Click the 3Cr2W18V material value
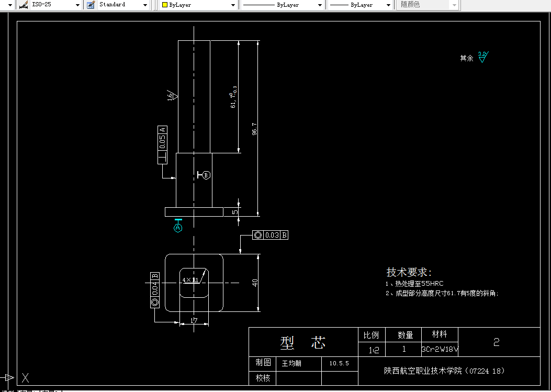 tap(440, 349)
